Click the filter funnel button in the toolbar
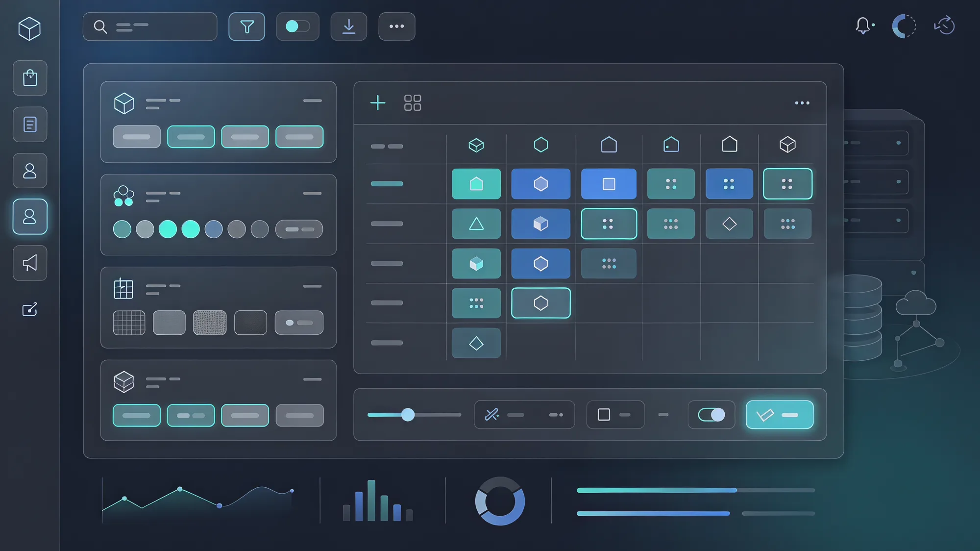 pos(247,26)
